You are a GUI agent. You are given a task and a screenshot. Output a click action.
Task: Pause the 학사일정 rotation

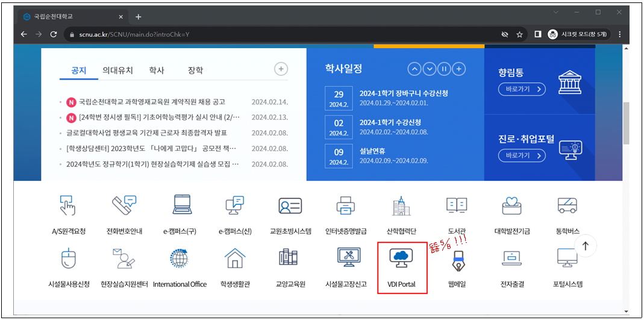point(444,69)
